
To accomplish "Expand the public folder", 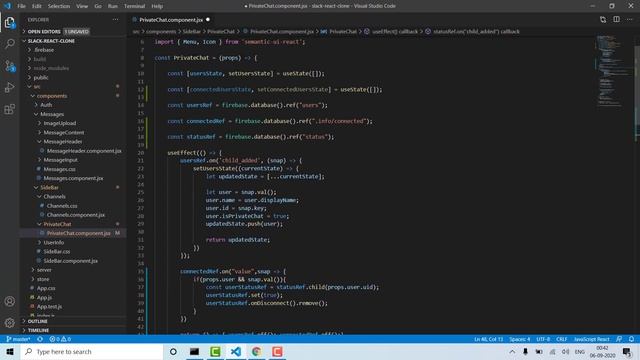I will pyautogui.click(x=41, y=78).
